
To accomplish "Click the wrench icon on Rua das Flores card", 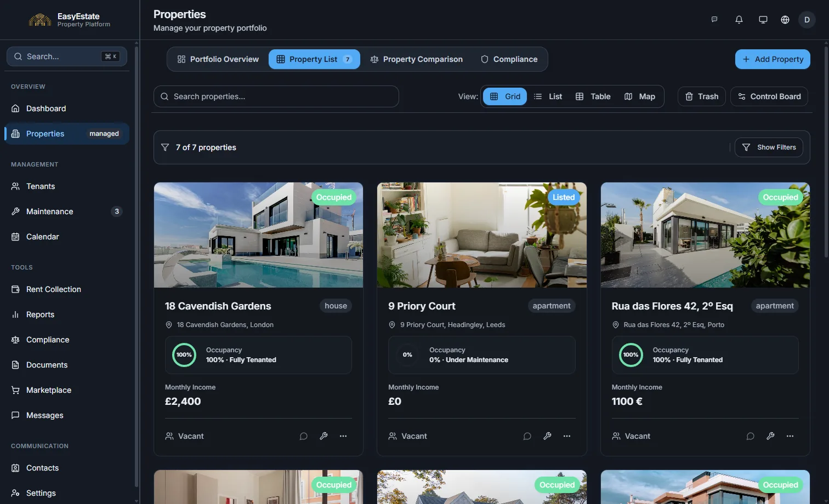I will click(770, 436).
